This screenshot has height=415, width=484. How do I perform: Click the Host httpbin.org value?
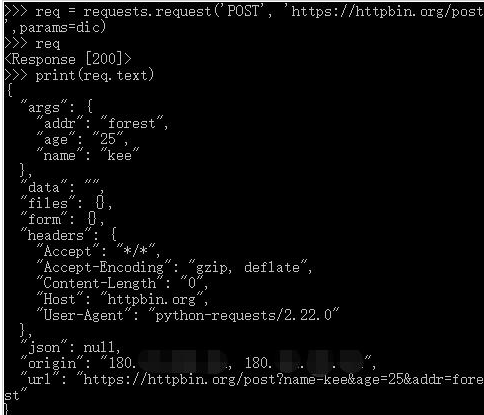click(152, 299)
